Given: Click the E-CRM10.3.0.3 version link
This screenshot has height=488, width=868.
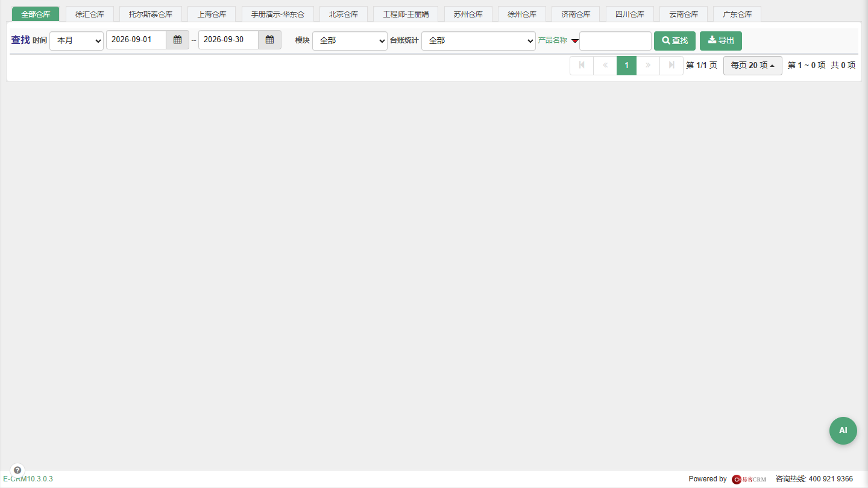Looking at the screenshot, I should [28, 479].
